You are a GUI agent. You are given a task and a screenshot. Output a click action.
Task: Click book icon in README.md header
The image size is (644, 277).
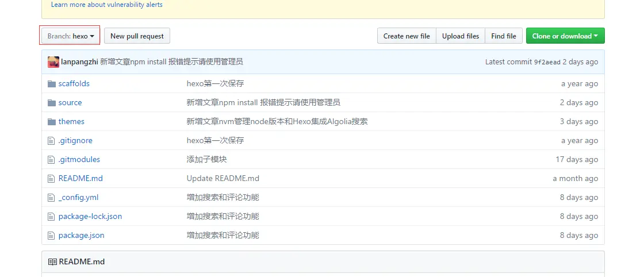click(x=52, y=262)
